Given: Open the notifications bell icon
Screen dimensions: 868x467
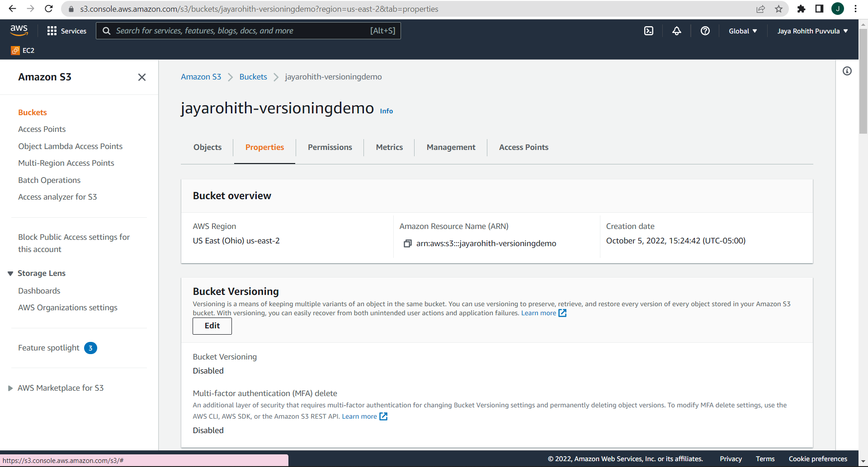Looking at the screenshot, I should pos(676,31).
